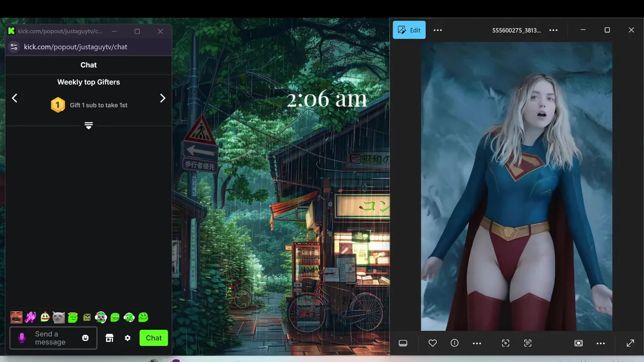Image resolution: width=644 pixels, height=362 pixels.
Task: Mark photo as favorite with heart icon
Action: (433, 343)
